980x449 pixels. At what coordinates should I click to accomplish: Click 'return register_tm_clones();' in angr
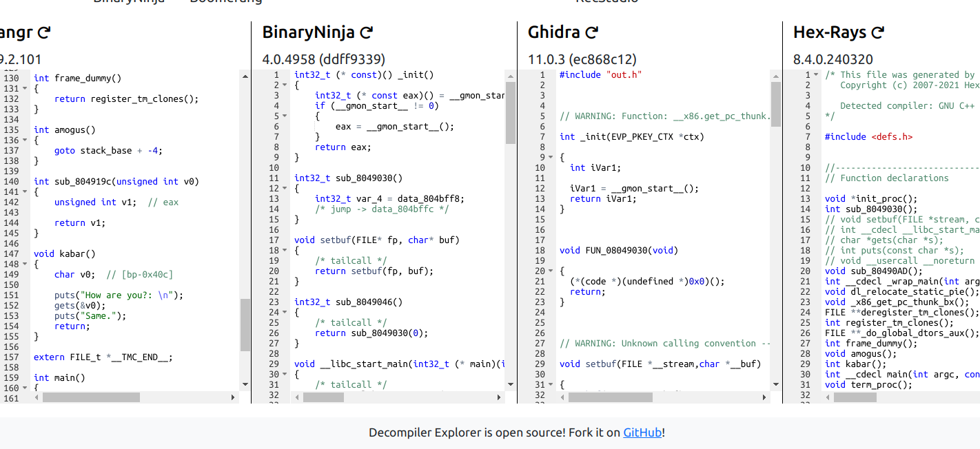coord(127,99)
